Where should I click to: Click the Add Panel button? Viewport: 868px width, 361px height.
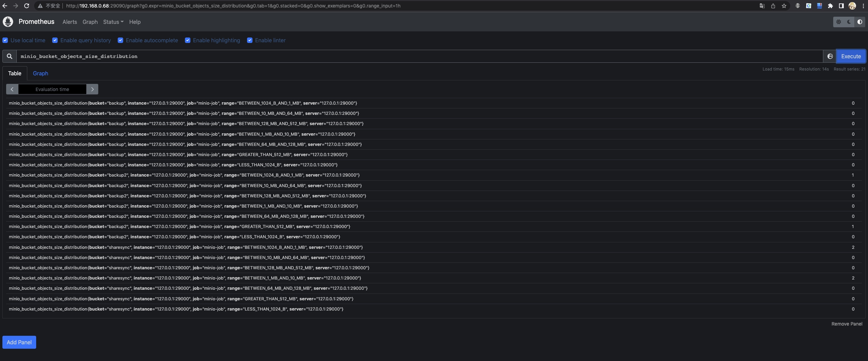tap(19, 342)
